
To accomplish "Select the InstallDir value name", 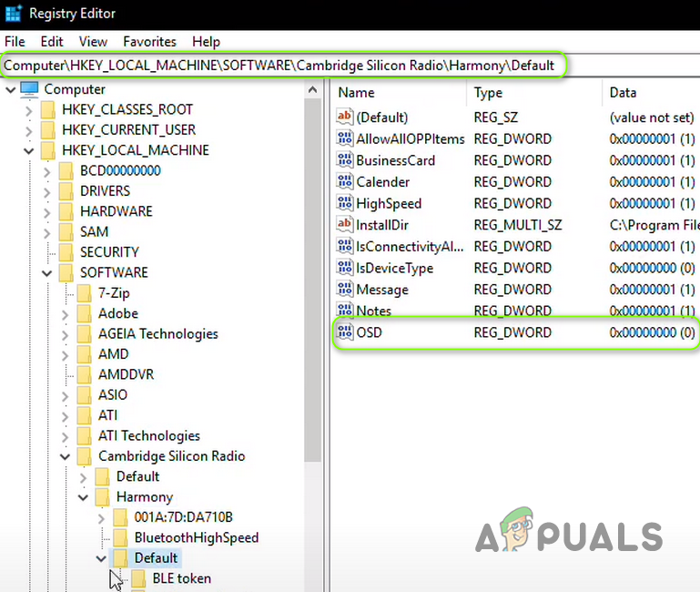I will coord(382,225).
